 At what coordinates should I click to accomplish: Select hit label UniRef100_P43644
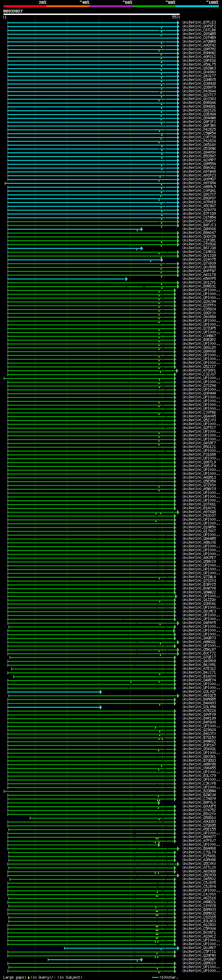point(199,91)
